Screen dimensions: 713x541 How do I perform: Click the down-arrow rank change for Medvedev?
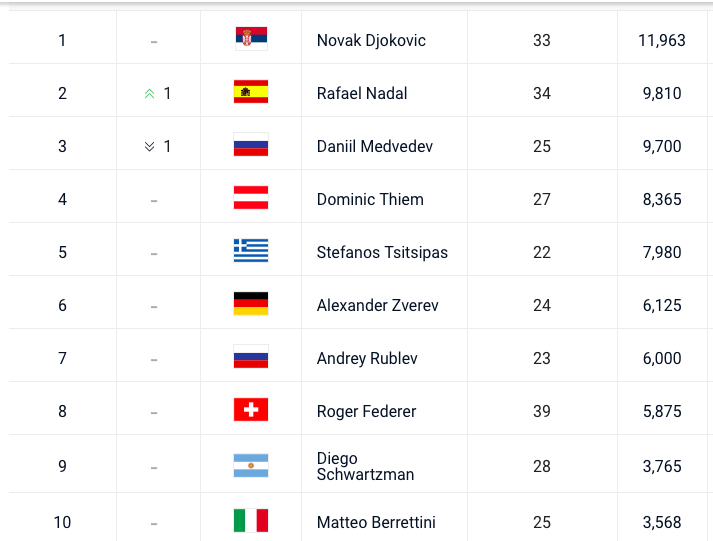(150, 146)
